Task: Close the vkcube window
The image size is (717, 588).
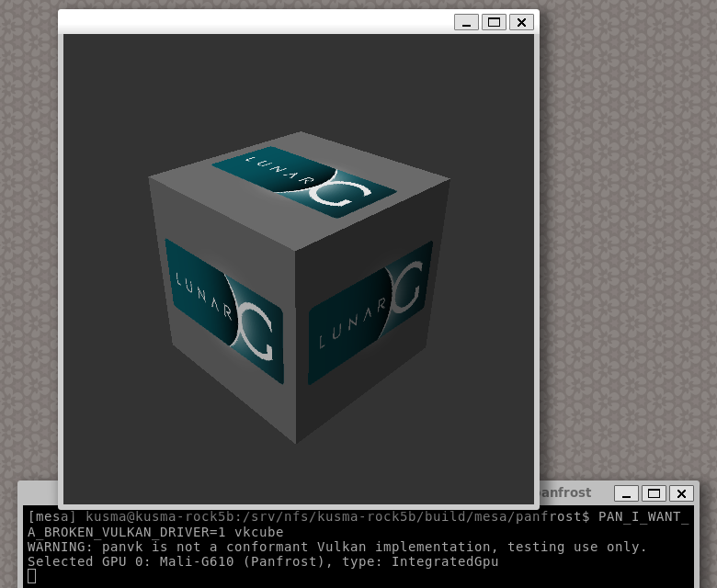Action: 521,22
